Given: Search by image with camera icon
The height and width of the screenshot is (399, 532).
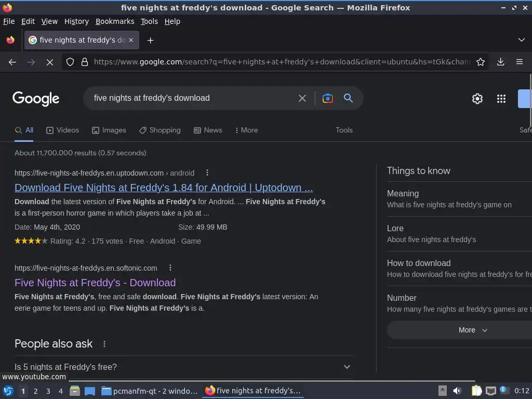Looking at the screenshot, I should (327, 98).
